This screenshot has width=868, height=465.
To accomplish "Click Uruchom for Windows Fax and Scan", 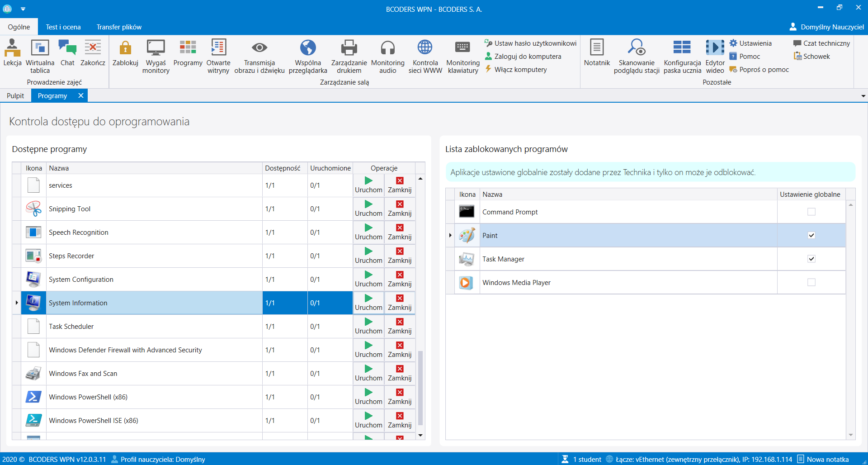I will point(368,373).
